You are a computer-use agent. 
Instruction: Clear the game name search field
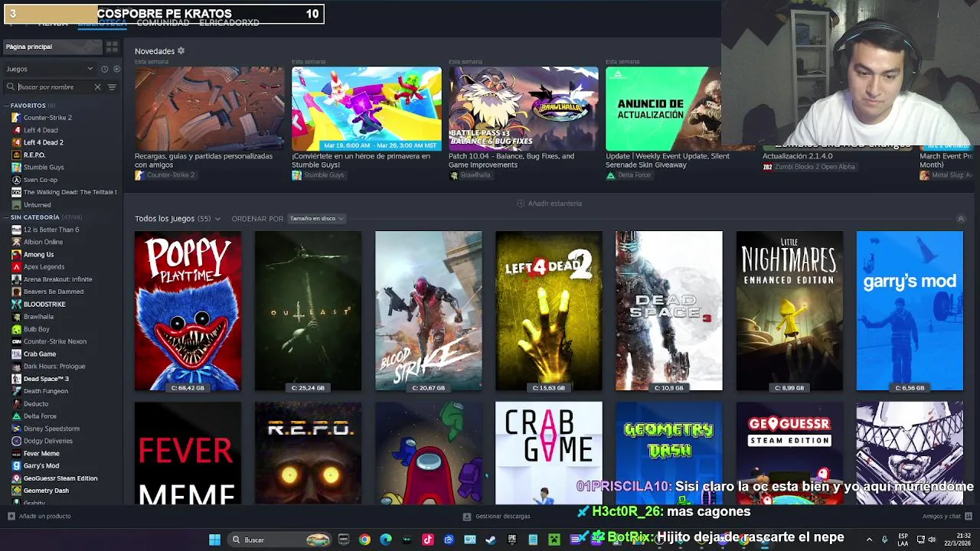(x=97, y=86)
